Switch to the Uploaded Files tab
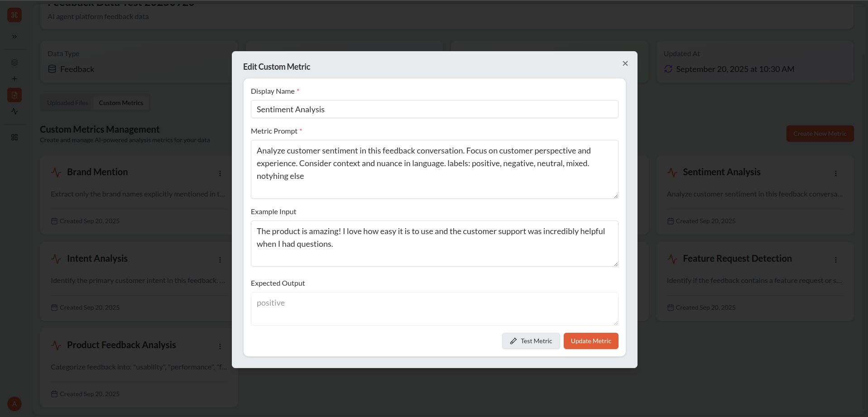The height and width of the screenshot is (417, 868). pyautogui.click(x=67, y=102)
